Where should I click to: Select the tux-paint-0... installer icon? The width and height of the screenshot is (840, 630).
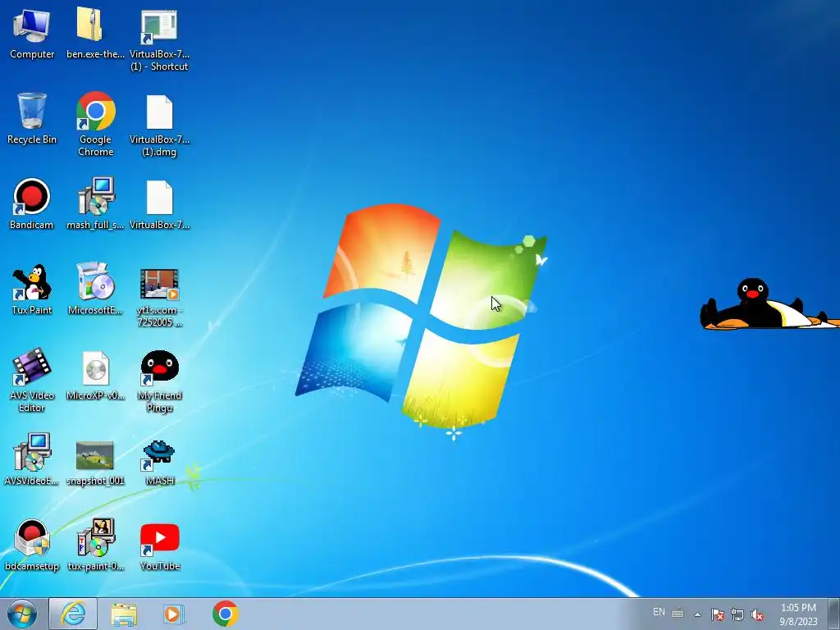[x=95, y=545]
